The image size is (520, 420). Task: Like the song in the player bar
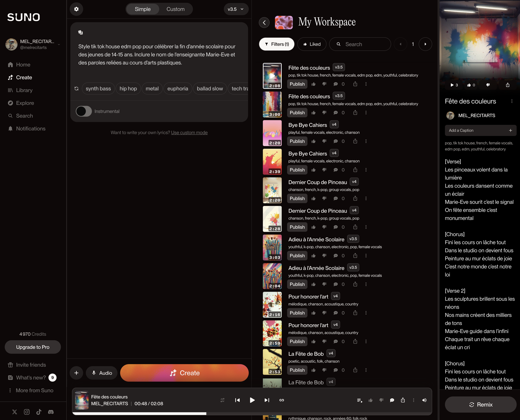[x=370, y=400]
